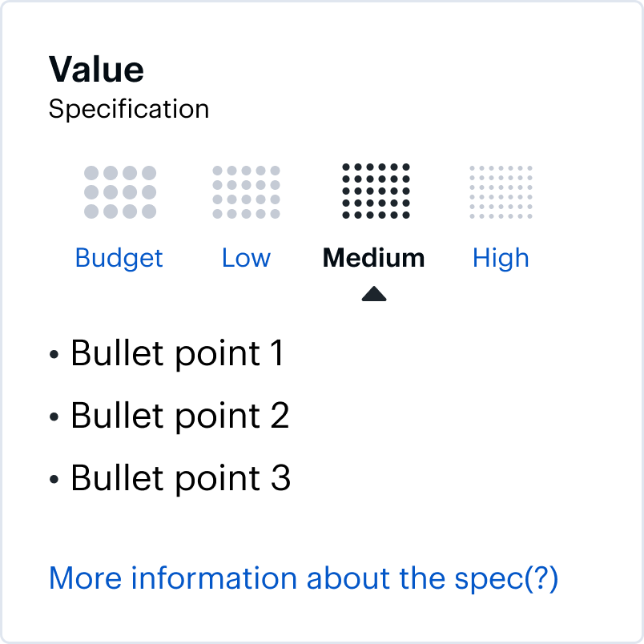The height and width of the screenshot is (644, 644).
Task: Click the Bullet point 2 text
Action: tap(179, 416)
